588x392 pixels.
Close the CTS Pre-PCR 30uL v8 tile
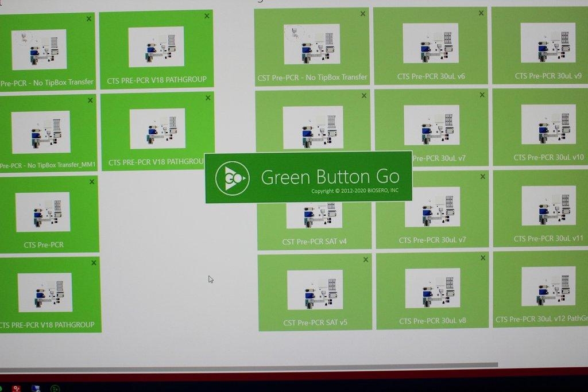coord(483,258)
